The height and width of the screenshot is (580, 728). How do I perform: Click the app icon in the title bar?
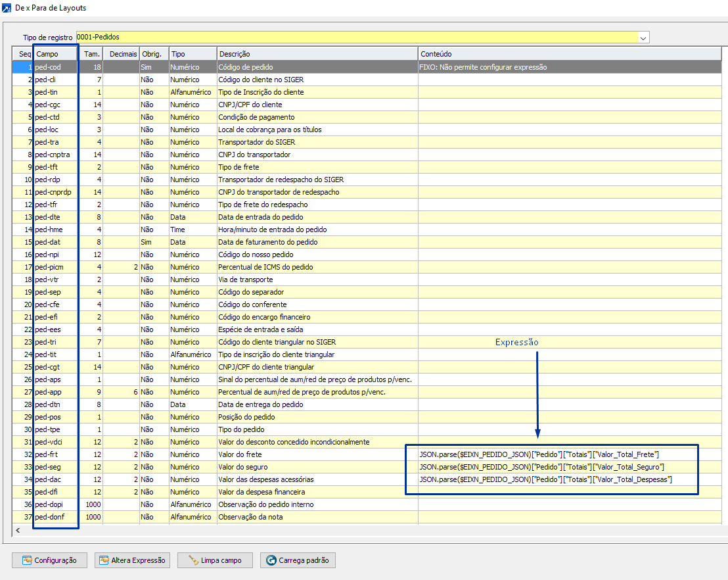(7, 9)
